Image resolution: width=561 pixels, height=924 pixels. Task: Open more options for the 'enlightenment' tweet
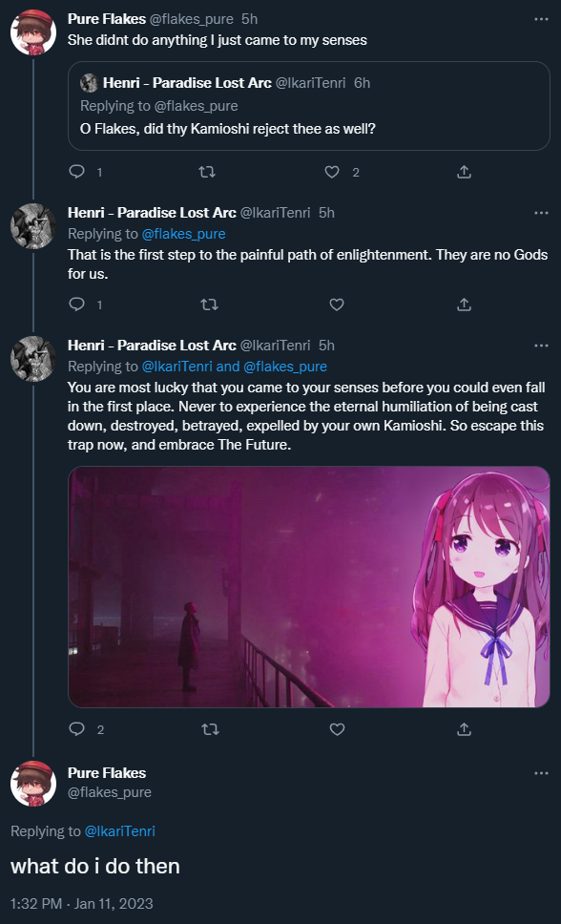[541, 213]
